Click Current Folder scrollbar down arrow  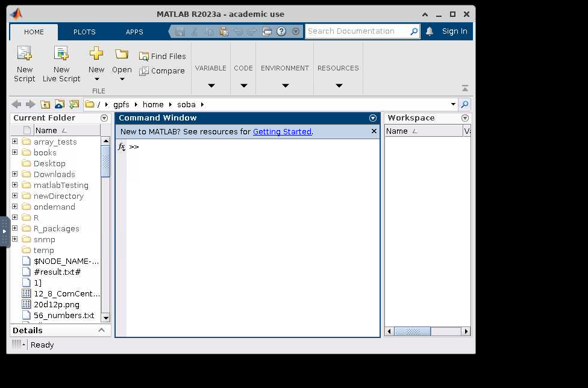tap(106, 318)
